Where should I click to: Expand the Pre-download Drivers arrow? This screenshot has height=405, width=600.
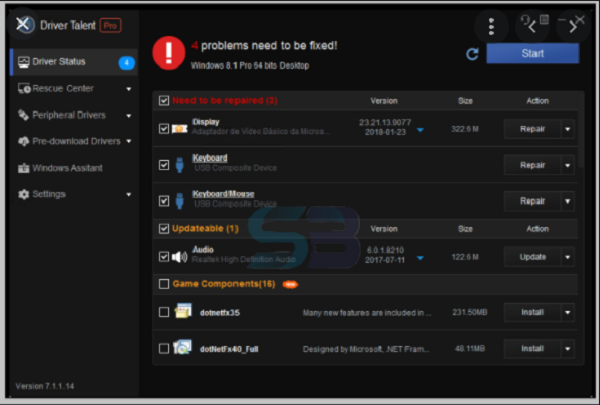pos(129,141)
